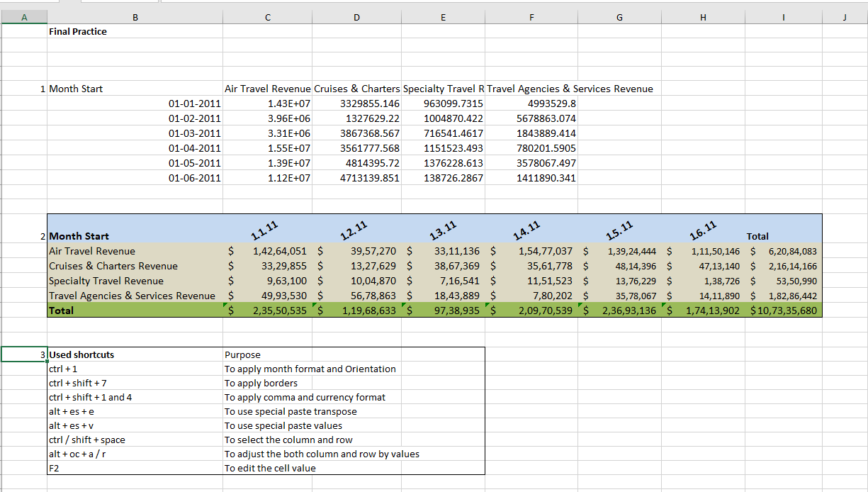Click the rotated 1.6.11 date header
The height and width of the screenshot is (492, 868).
pyautogui.click(x=704, y=231)
